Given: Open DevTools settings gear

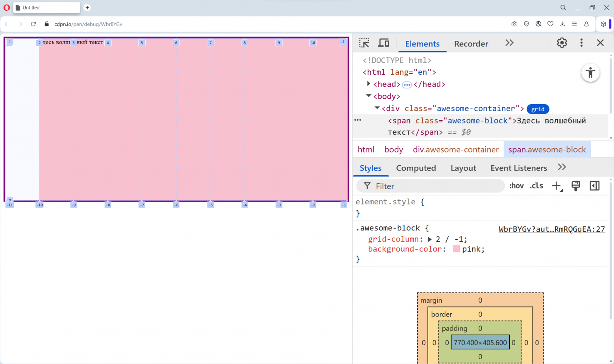Looking at the screenshot, I should click(562, 43).
